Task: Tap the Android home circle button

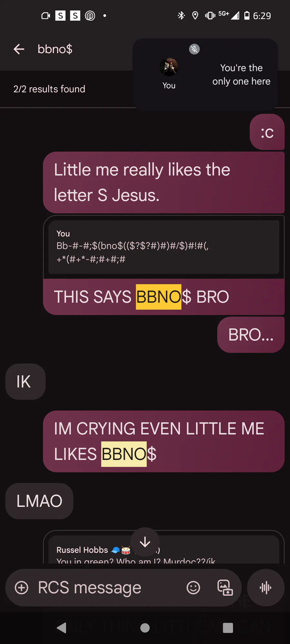Action: (x=145, y=628)
